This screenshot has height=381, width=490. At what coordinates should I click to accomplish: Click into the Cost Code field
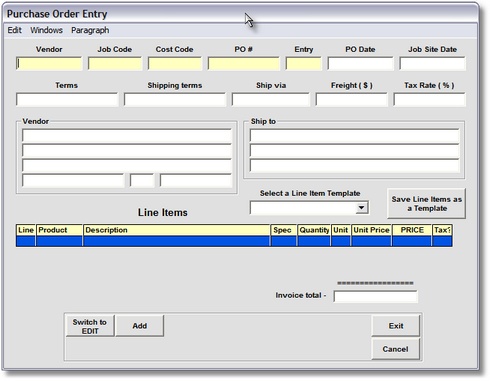click(175, 63)
